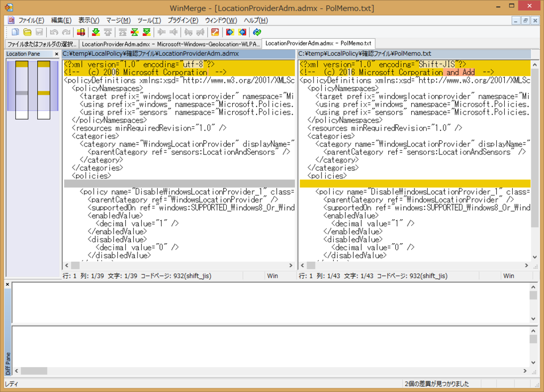This screenshot has width=544, height=392.
Task: Open the 表示(V) menu
Action: pyautogui.click(x=89, y=20)
